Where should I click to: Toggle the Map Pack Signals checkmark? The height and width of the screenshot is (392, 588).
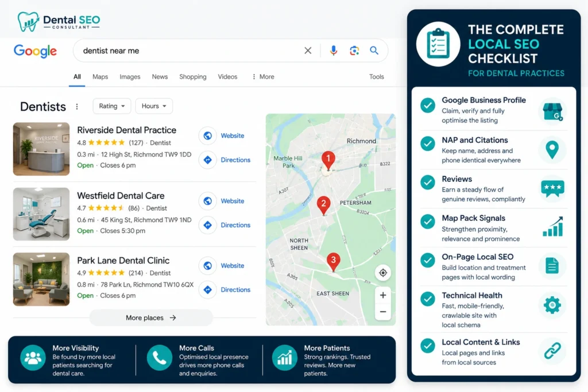point(427,222)
